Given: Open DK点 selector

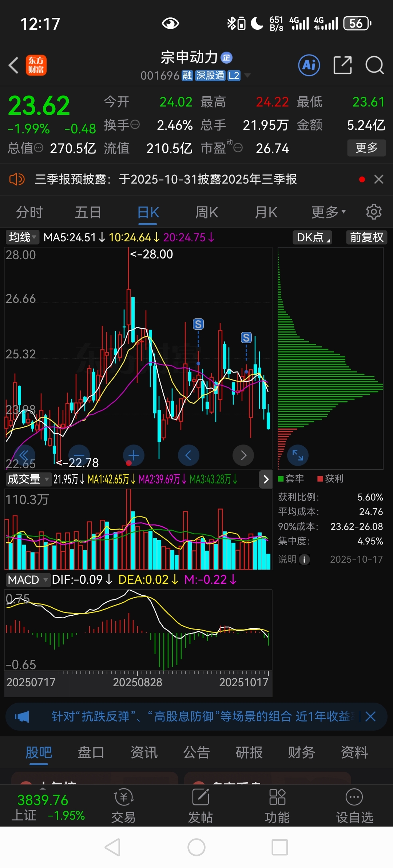Looking at the screenshot, I should (x=313, y=237).
